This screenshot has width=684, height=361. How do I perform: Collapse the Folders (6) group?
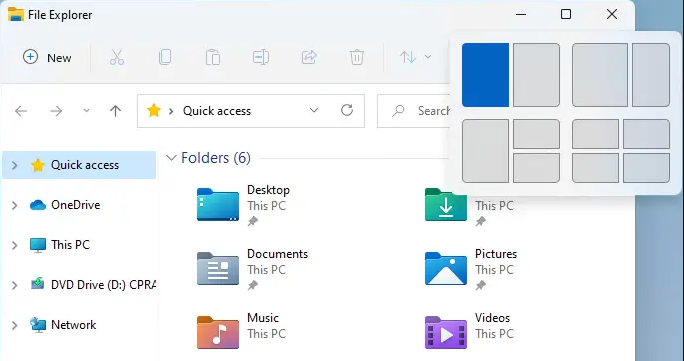click(171, 158)
